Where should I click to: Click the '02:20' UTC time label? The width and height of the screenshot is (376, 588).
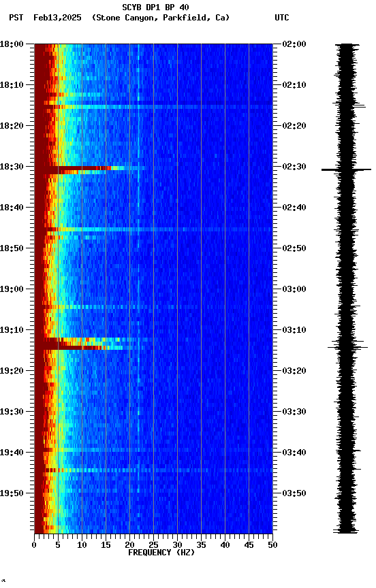click(294, 126)
